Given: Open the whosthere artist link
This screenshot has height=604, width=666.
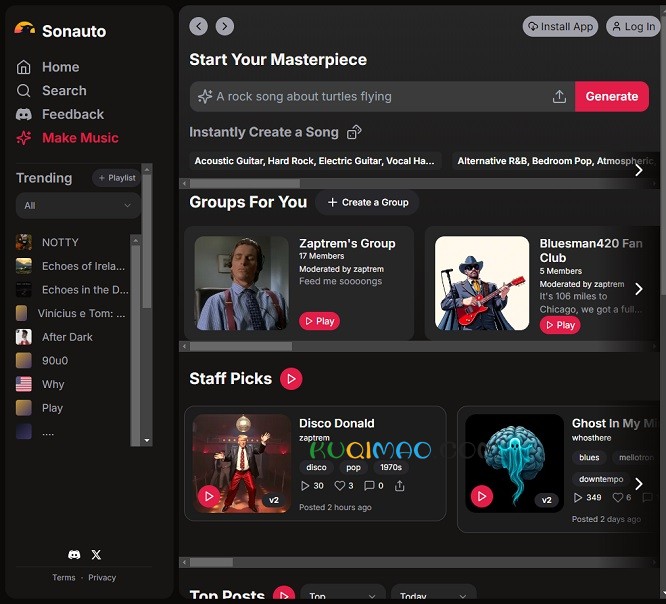Looking at the screenshot, I should point(591,437).
